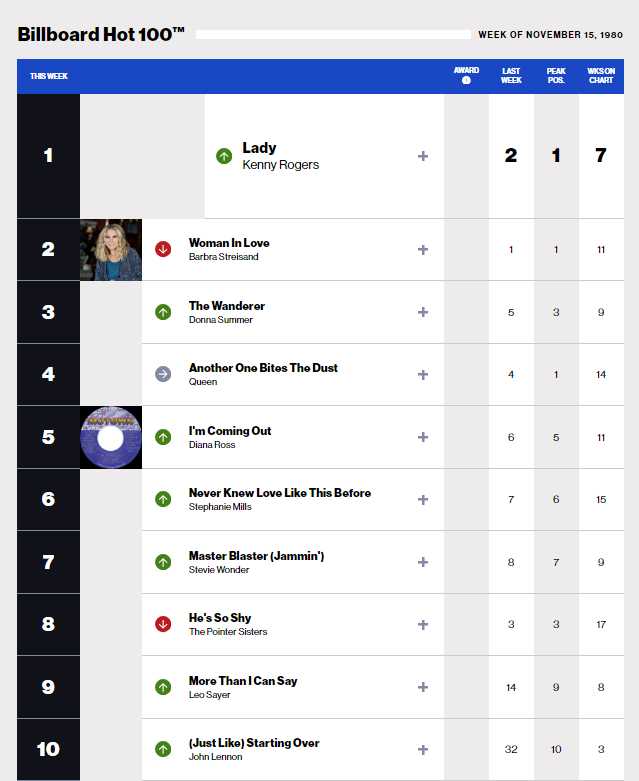639x781 pixels.
Task: Click green up arrow for I'm Coming Out
Action: [x=163, y=437]
